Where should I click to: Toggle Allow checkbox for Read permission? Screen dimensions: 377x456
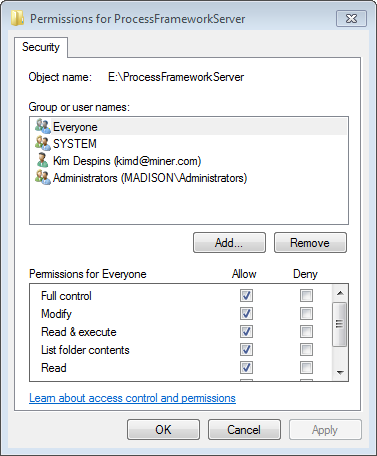coord(246,367)
